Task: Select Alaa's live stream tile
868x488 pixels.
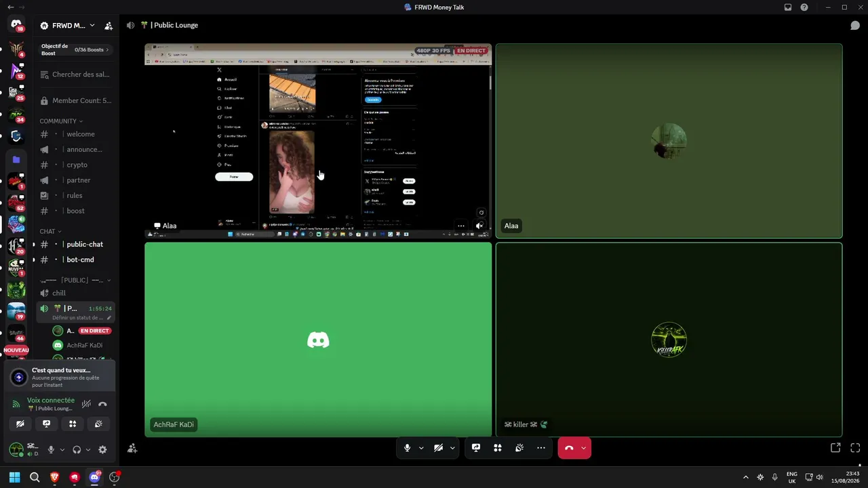Action: coord(318,141)
